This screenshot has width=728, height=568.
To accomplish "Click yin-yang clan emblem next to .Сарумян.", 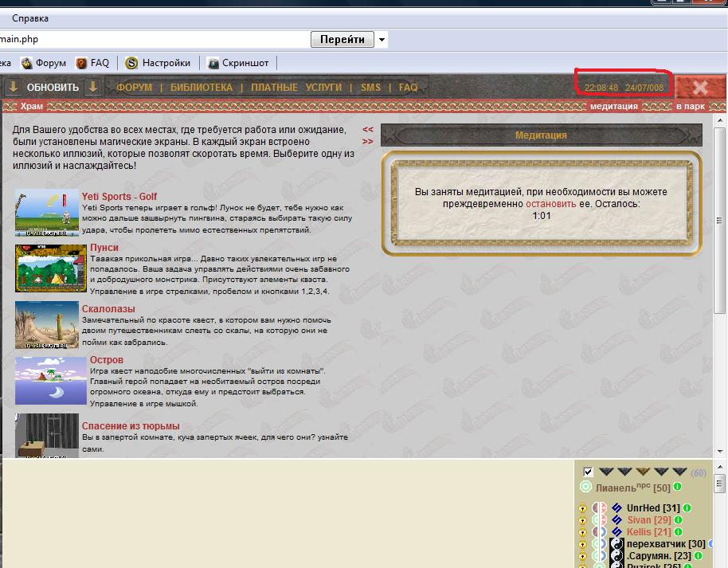I will 616,556.
